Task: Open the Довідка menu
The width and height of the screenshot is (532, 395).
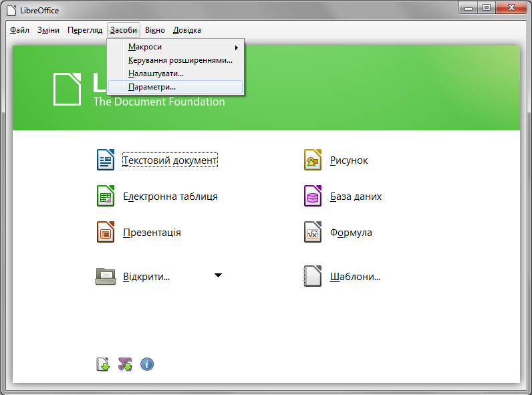Action: point(187,30)
